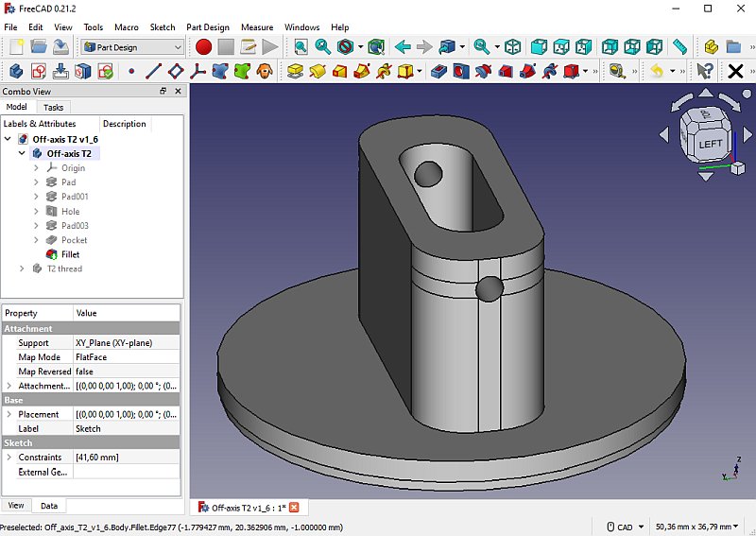
Task: Select the Pocket tool
Action: [x=438, y=72]
